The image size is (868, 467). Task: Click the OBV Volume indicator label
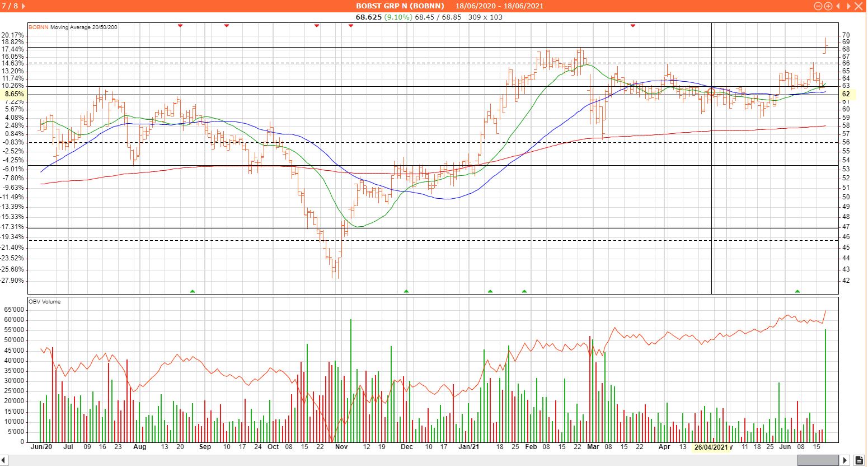coord(45,302)
